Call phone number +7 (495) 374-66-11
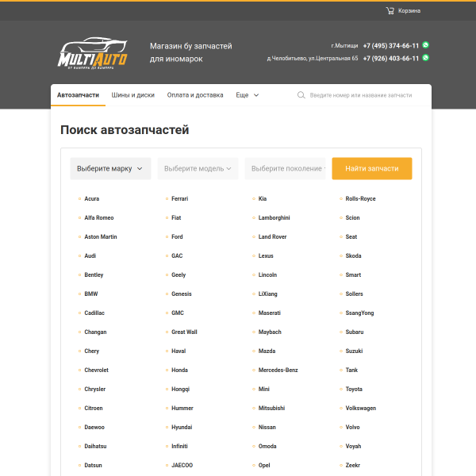Screen dimensions: 476x476 [x=390, y=46]
